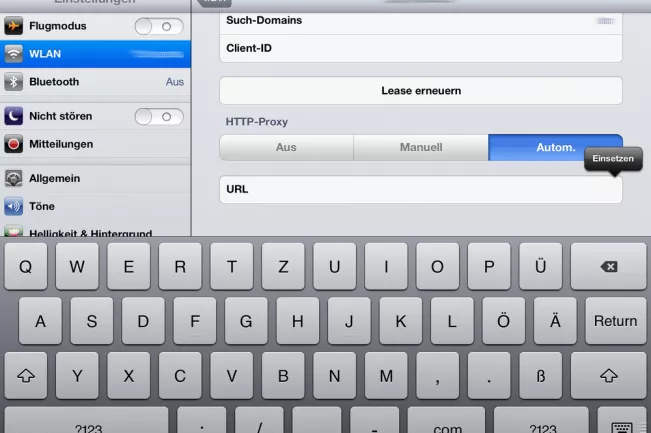
Task: Tap the O key
Action: pos(438,267)
